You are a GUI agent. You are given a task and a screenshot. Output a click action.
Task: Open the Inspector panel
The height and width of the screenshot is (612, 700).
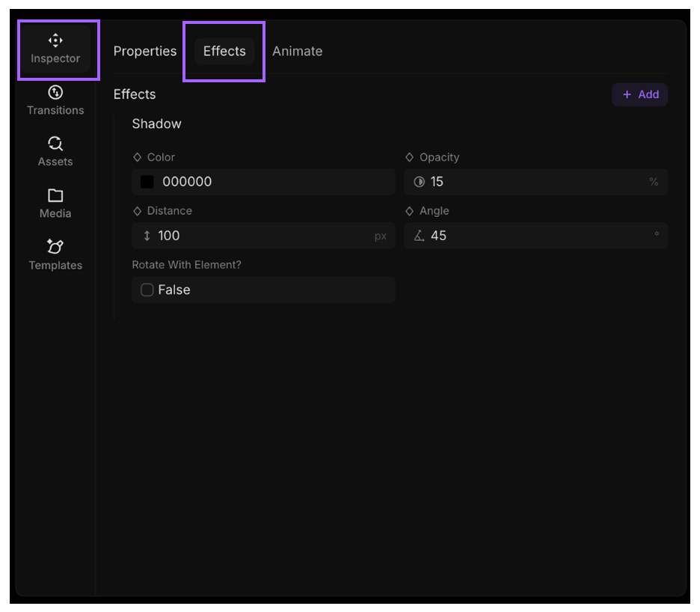point(55,48)
